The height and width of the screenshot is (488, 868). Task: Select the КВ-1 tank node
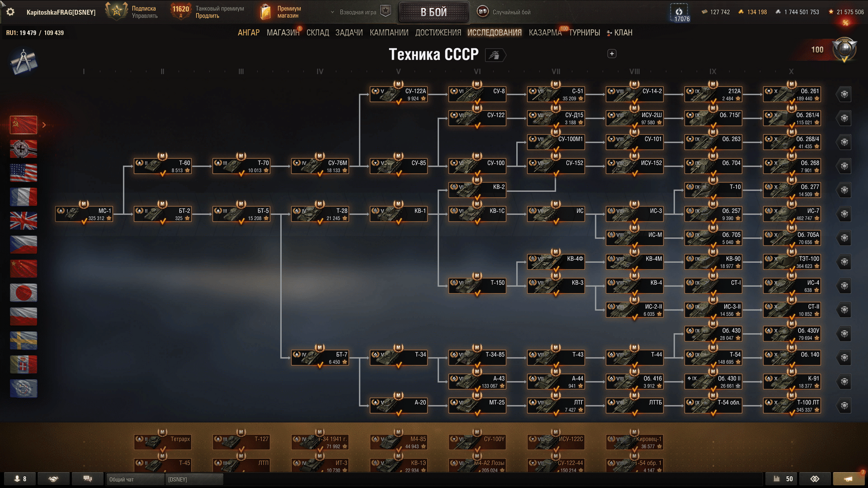399,214
